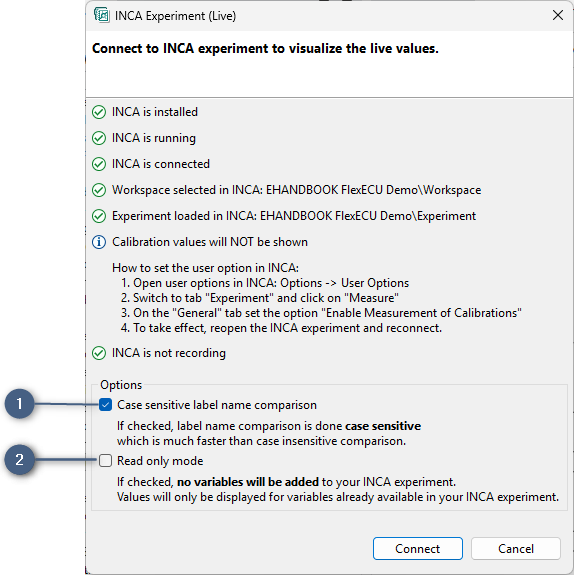This screenshot has width=574, height=575.
Task: Uncheck Case sensitive label name comparison
Action: (106, 405)
